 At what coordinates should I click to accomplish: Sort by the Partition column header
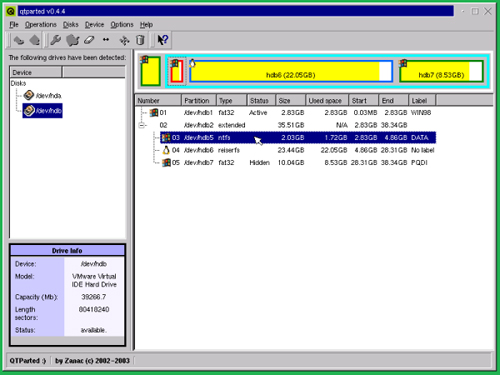198,101
